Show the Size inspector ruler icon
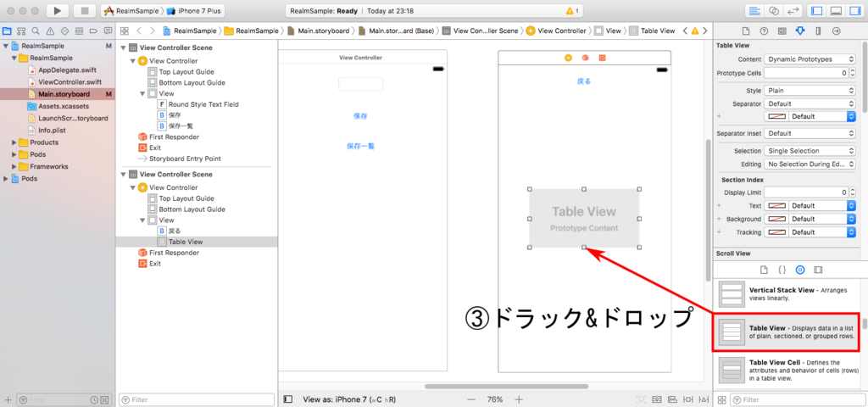 pos(818,31)
